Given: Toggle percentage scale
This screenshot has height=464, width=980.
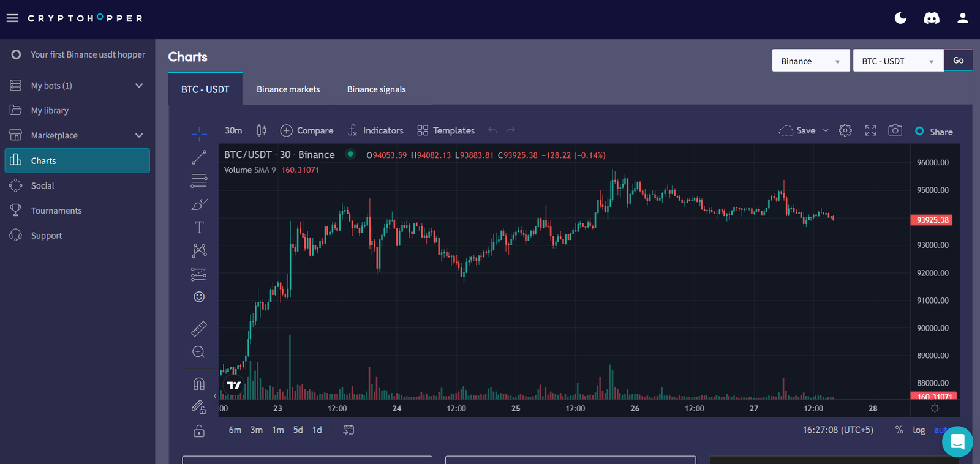Looking at the screenshot, I should coord(899,430).
